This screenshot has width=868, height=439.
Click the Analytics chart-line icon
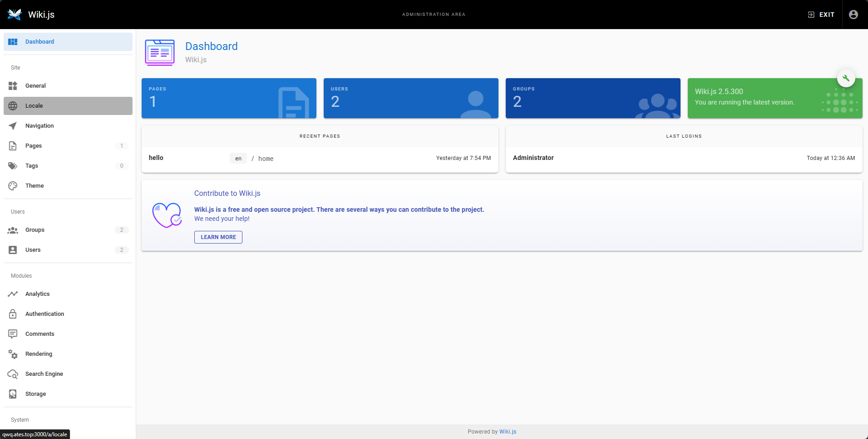(x=13, y=294)
